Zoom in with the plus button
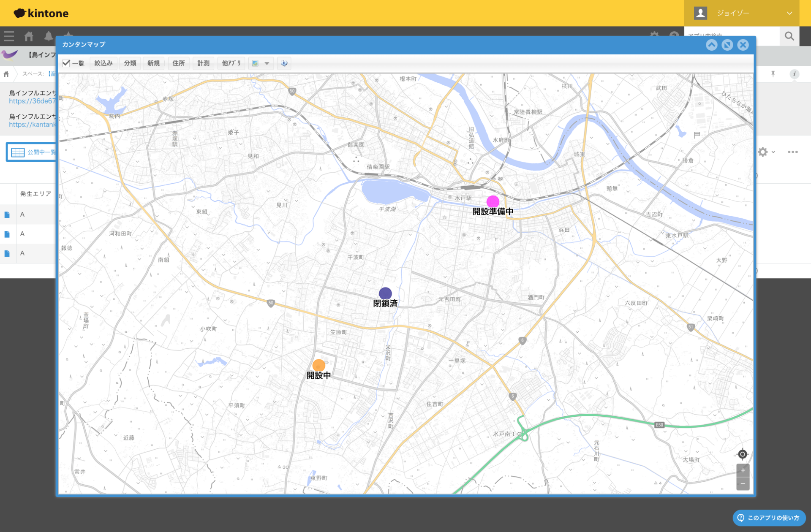The height and width of the screenshot is (532, 811). pyautogui.click(x=743, y=470)
